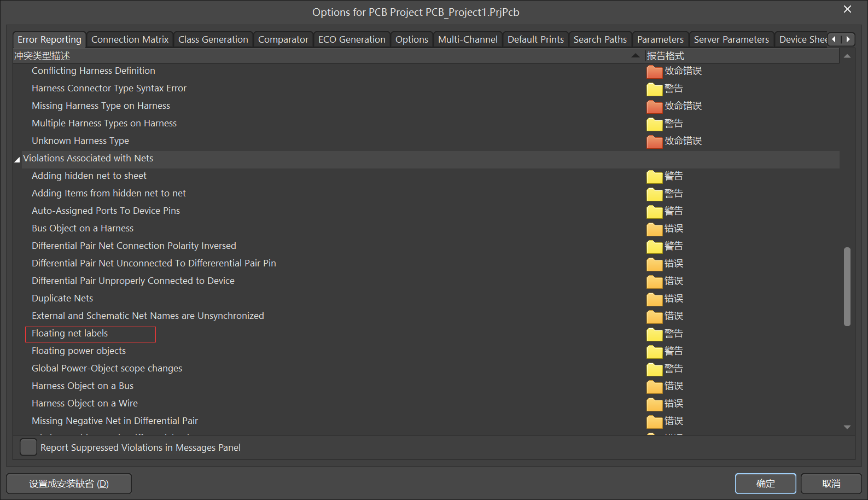Viewport: 868px width, 500px height.
Task: Close the project options dialog
Action: click(847, 9)
